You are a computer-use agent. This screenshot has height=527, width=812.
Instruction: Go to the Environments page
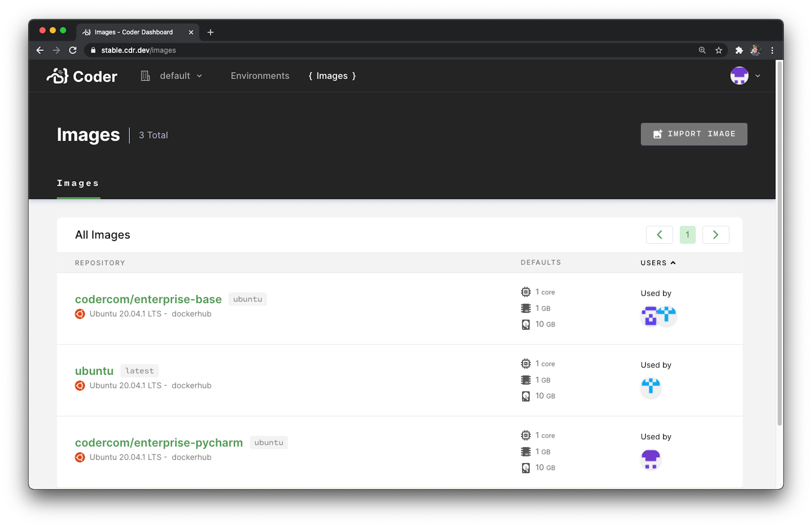260,76
